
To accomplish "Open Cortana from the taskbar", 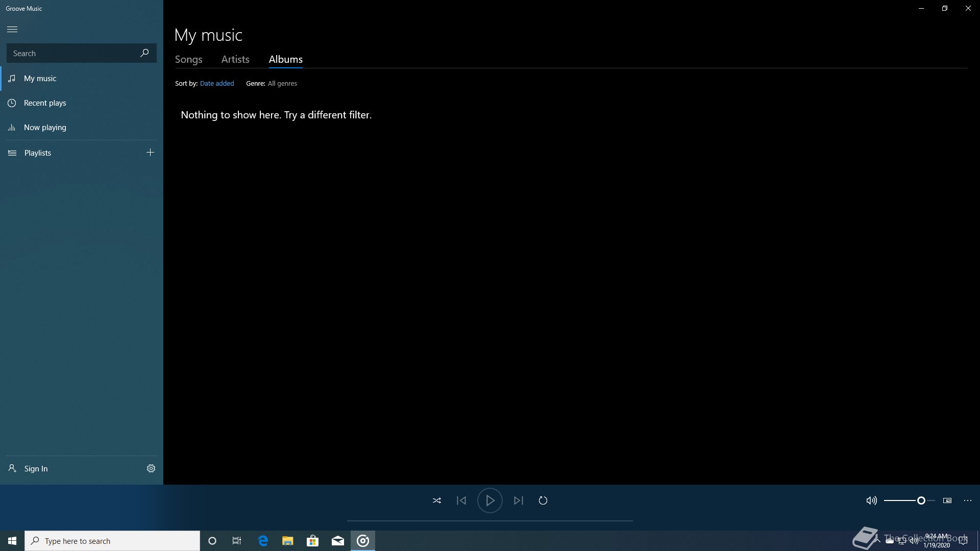I will coord(212,541).
